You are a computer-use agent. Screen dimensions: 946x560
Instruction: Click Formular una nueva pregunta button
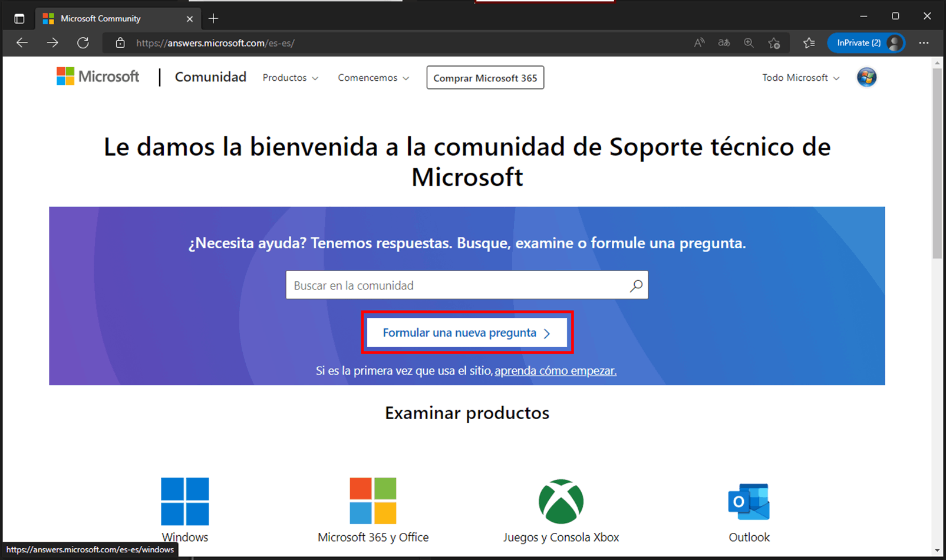point(467,333)
